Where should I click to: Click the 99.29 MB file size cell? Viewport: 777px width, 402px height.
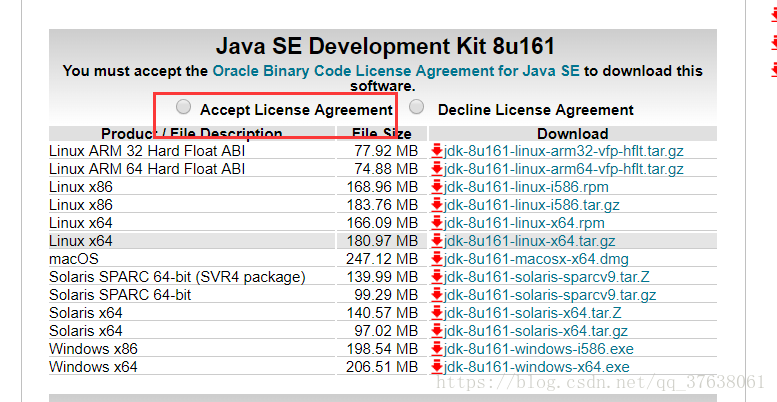[x=382, y=295]
